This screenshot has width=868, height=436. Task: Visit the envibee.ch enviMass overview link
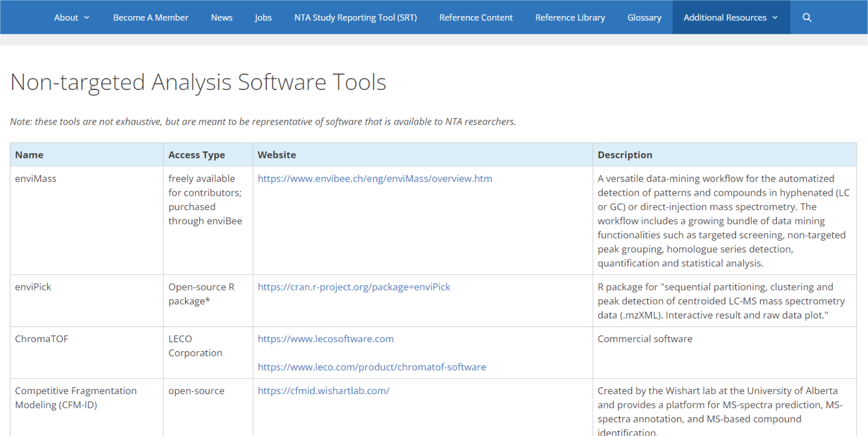375,179
